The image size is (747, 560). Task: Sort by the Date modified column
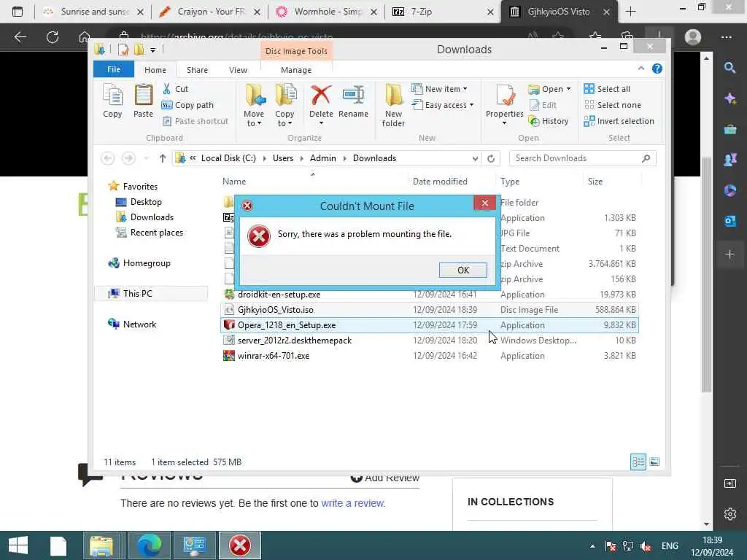click(x=440, y=182)
